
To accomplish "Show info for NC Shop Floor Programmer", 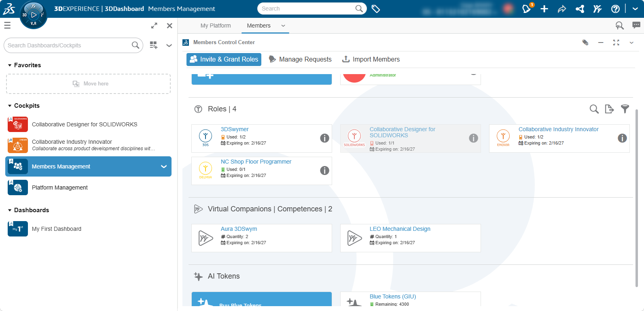I will [x=324, y=170].
